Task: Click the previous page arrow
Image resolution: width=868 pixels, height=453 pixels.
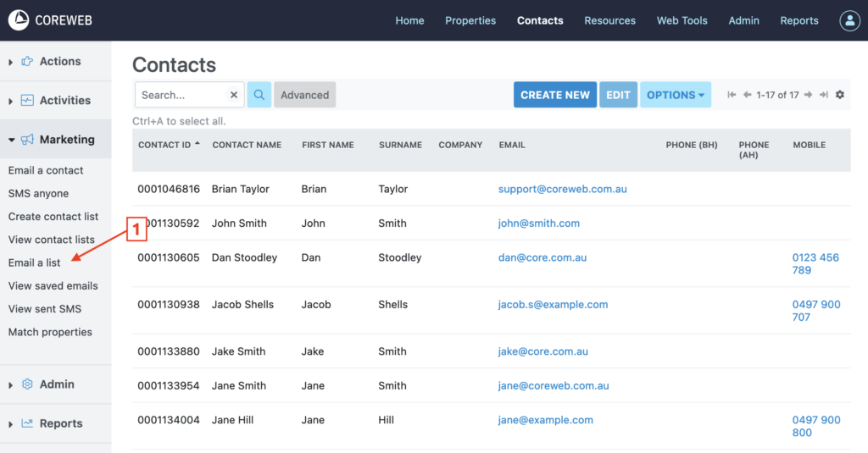Action: (x=747, y=95)
